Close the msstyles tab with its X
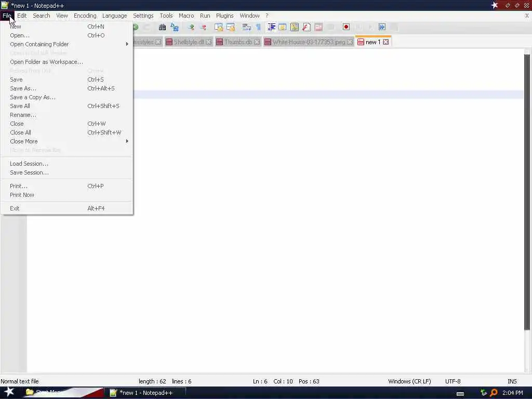Viewport: 532px width, 399px height. (x=158, y=42)
